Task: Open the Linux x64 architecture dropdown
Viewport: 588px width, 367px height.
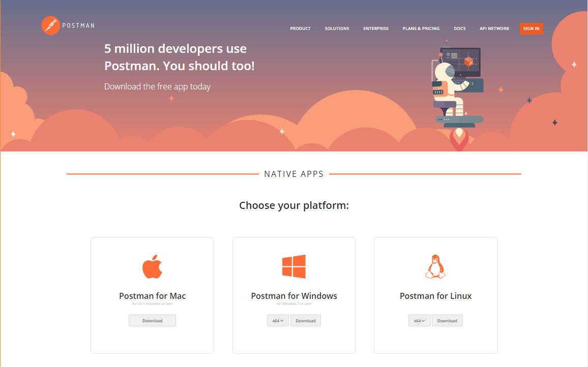Action: click(419, 321)
